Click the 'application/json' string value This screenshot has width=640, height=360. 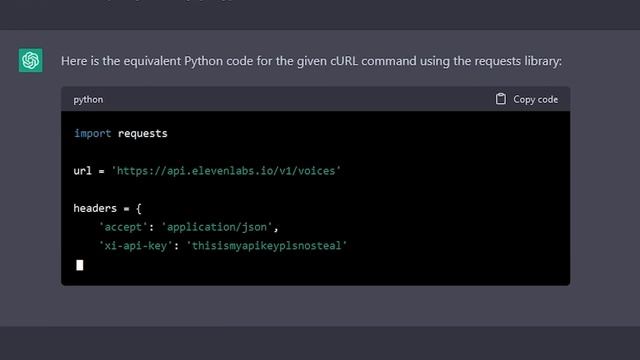pos(217,227)
